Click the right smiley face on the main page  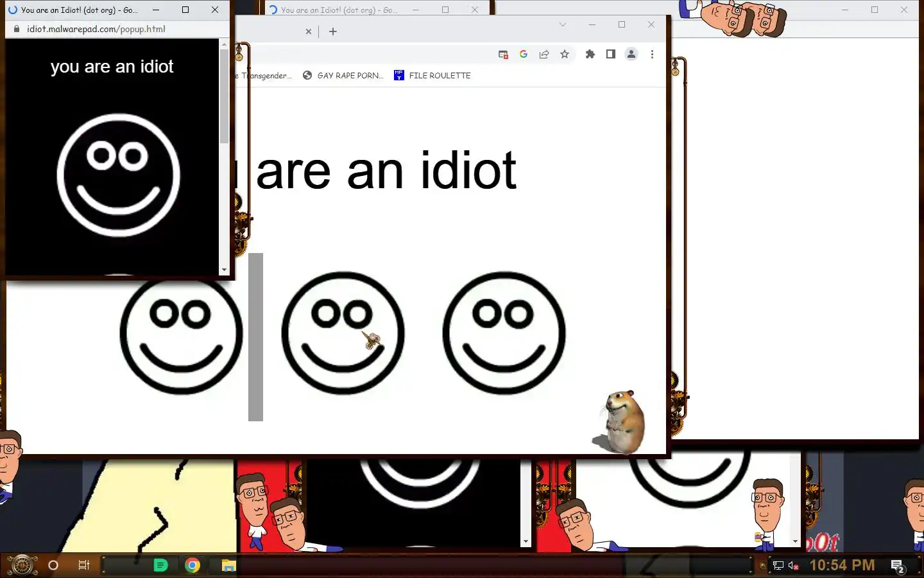[x=504, y=333]
